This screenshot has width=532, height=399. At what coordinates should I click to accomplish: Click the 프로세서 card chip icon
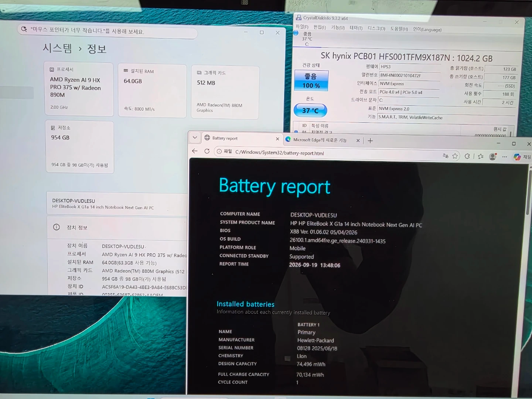click(x=52, y=69)
